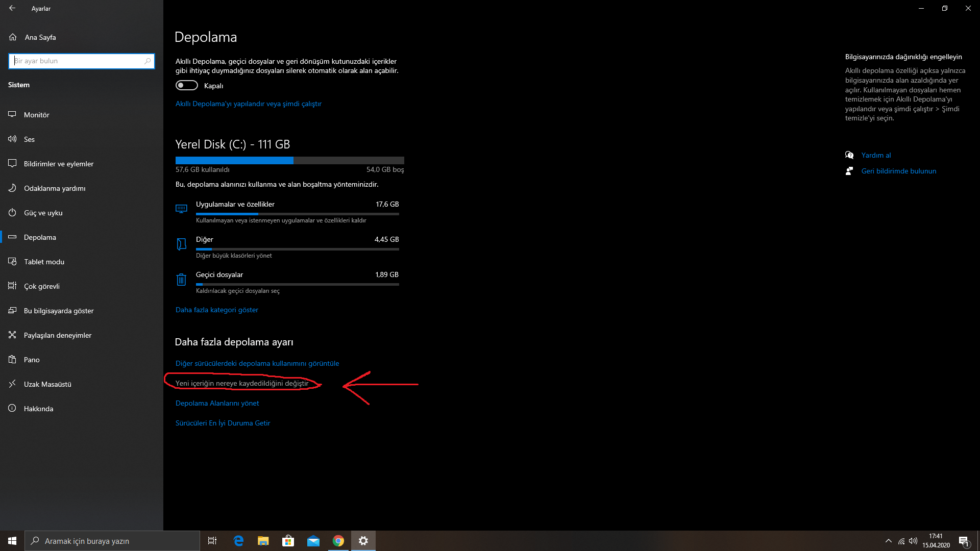Open Ana Sayfa home icon
This screenshot has width=980, height=551.
(x=13, y=37)
